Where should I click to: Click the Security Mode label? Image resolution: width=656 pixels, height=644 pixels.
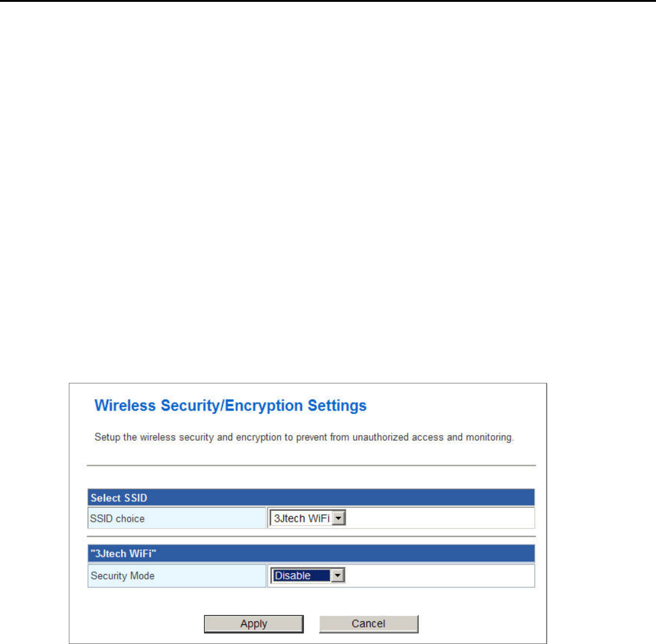click(123, 576)
